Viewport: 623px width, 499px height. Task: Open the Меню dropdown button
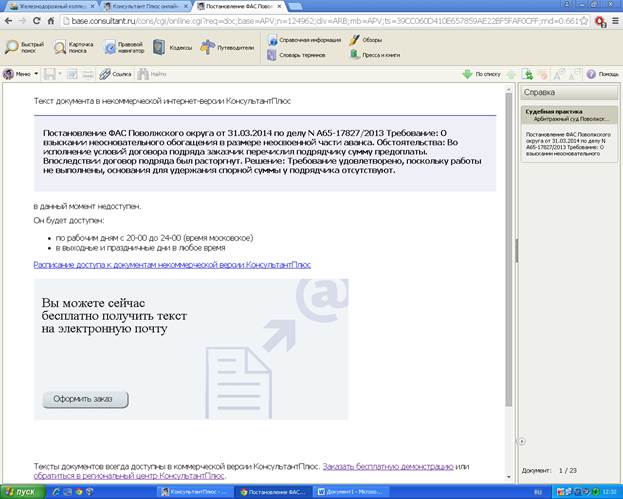[20, 74]
